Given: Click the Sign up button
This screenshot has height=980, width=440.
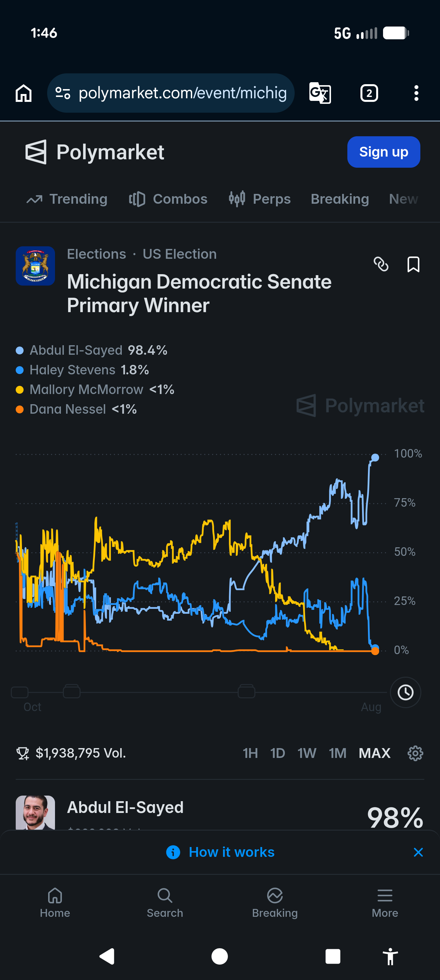Looking at the screenshot, I should (x=383, y=152).
